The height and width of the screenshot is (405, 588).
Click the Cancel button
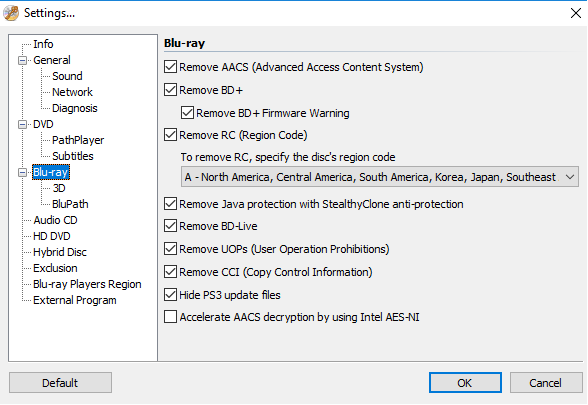point(546,383)
